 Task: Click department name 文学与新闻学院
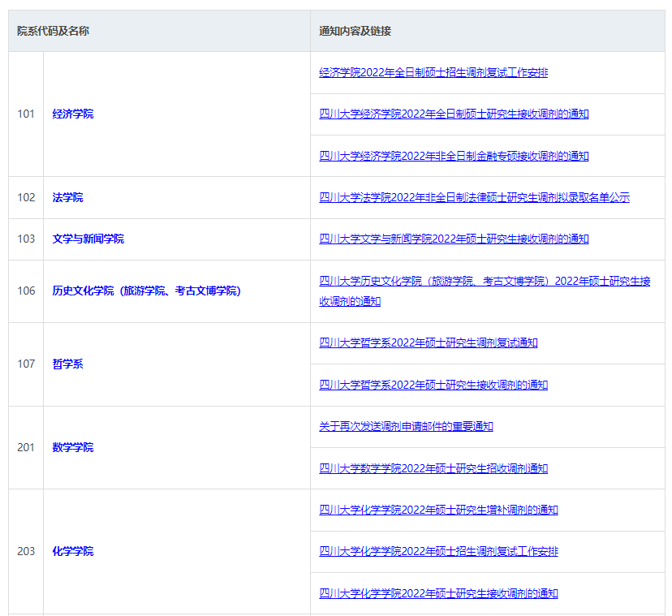[x=88, y=239]
